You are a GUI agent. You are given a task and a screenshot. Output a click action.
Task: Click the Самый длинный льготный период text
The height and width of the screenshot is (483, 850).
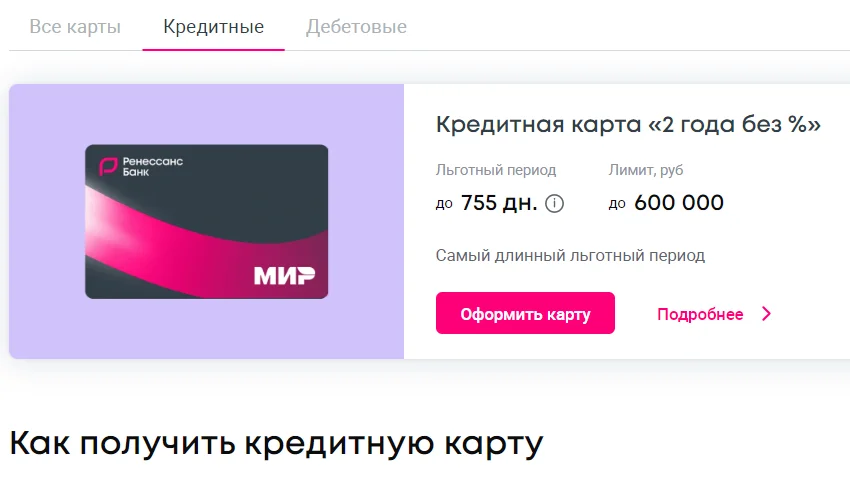570,255
